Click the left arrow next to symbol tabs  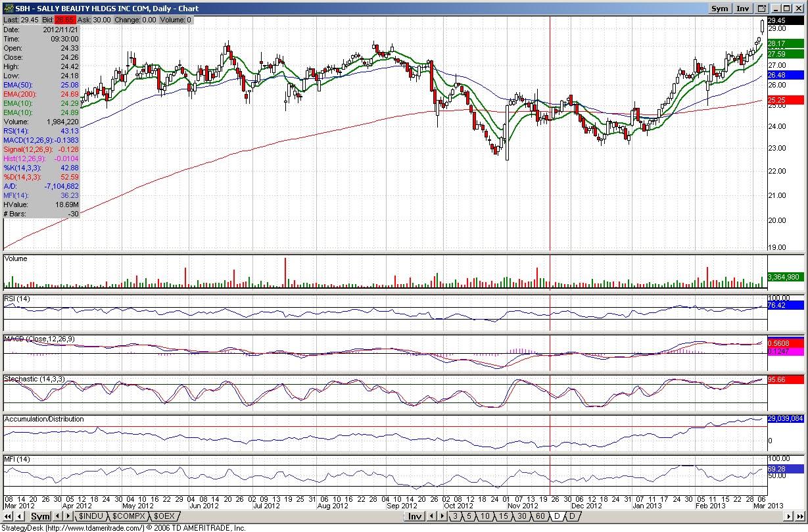click(x=57, y=516)
